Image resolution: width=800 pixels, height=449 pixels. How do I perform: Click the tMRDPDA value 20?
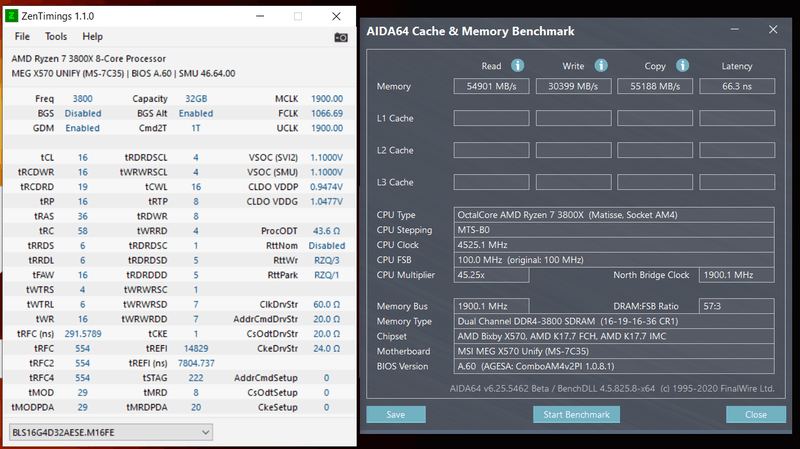[196, 407]
